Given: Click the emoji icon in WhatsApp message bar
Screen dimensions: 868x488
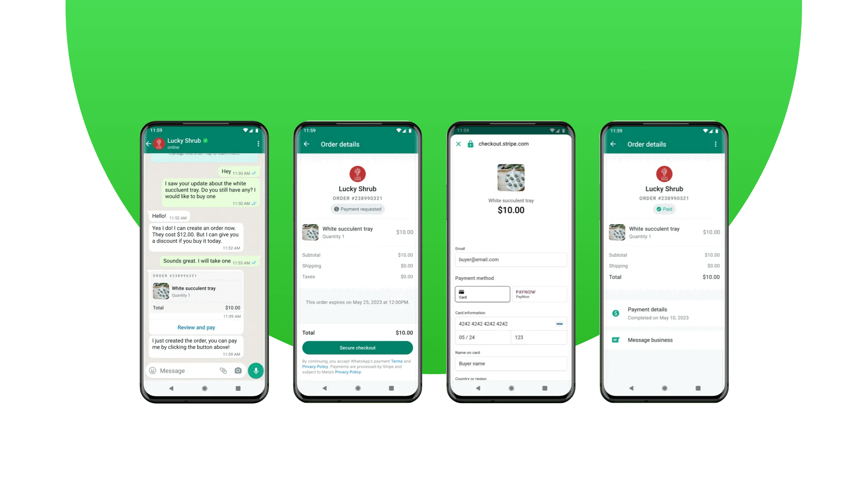Looking at the screenshot, I should [153, 370].
